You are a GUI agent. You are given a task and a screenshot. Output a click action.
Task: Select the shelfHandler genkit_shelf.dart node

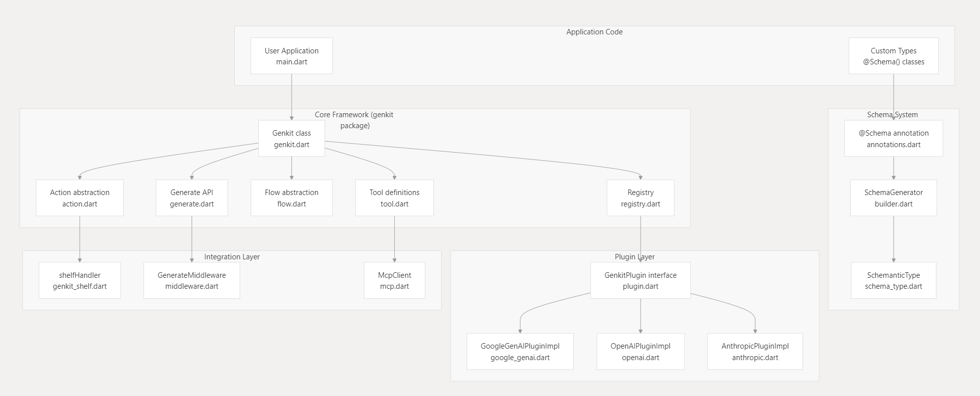[80, 280]
